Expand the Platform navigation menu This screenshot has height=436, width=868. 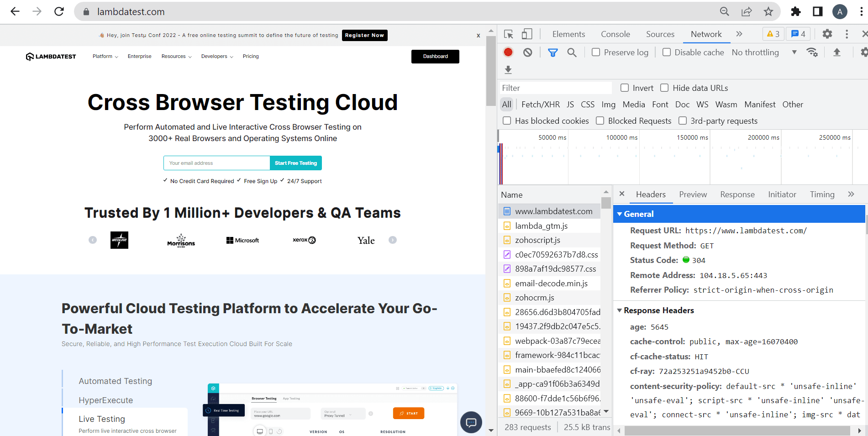(105, 57)
